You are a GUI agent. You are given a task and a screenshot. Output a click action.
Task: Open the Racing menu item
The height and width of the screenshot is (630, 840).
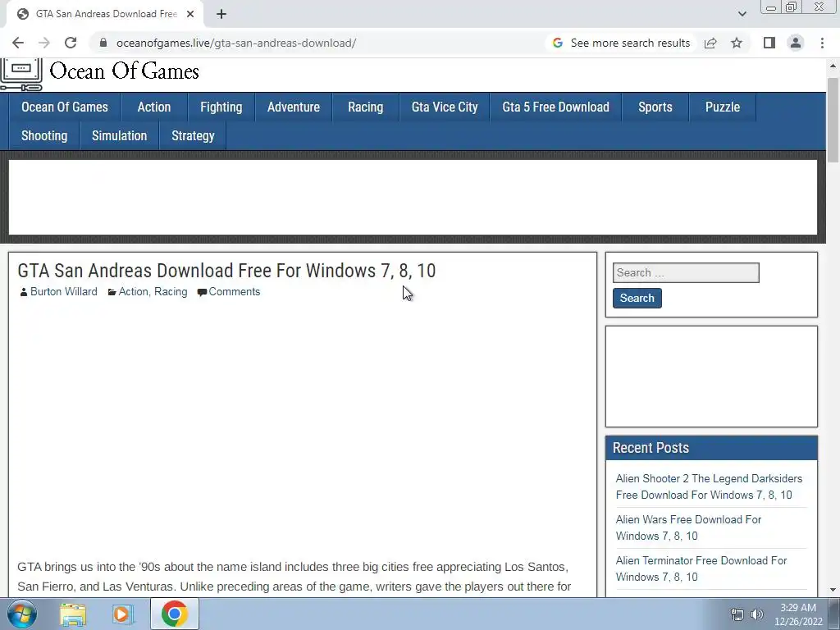coord(365,107)
